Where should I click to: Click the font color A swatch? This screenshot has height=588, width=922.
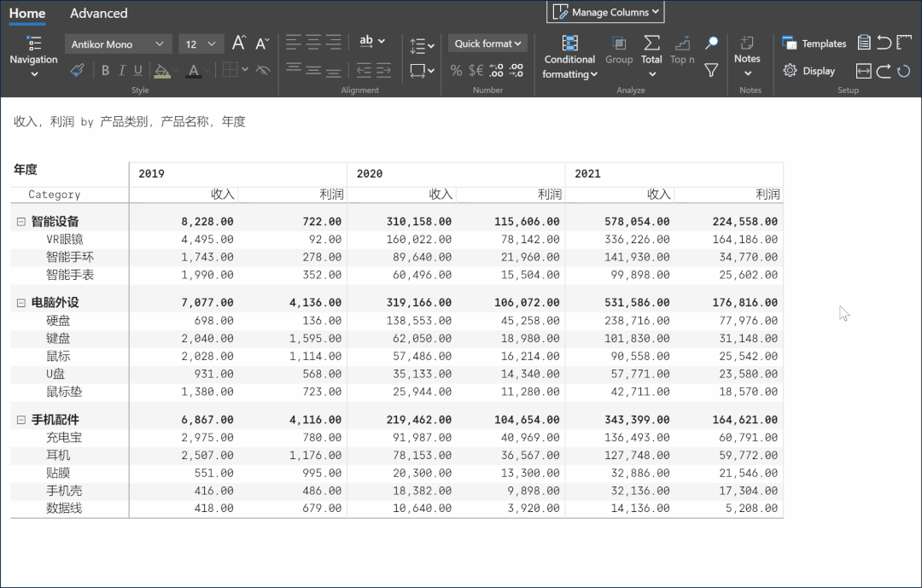[194, 71]
